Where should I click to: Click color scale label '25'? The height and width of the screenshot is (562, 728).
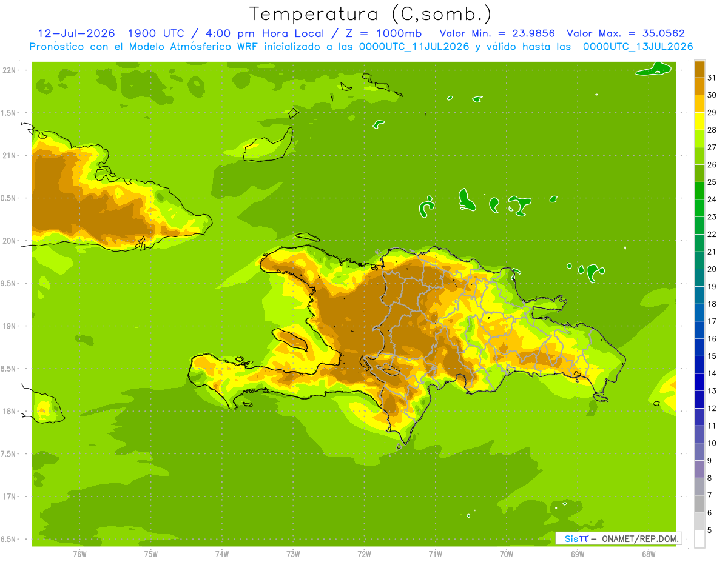712,182
